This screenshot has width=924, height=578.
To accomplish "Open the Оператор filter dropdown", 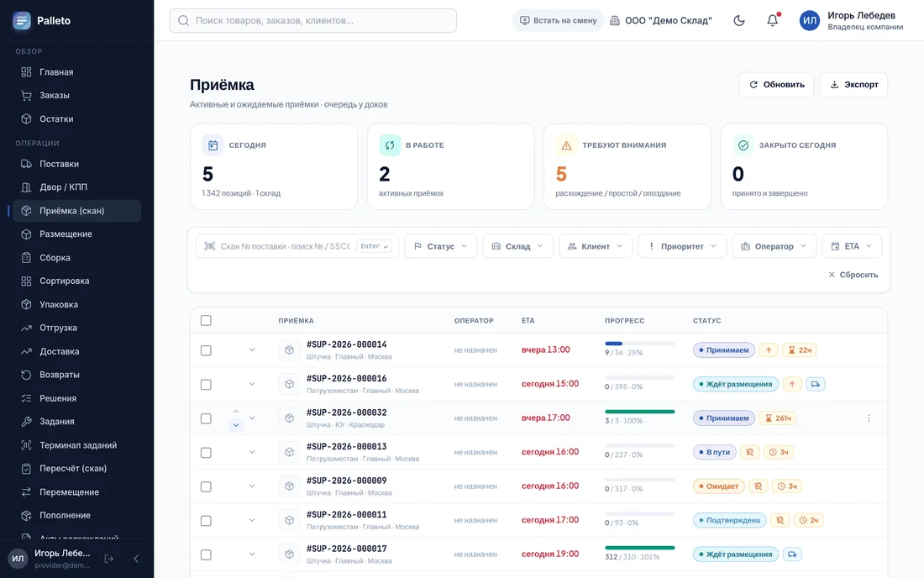I will pyautogui.click(x=774, y=246).
